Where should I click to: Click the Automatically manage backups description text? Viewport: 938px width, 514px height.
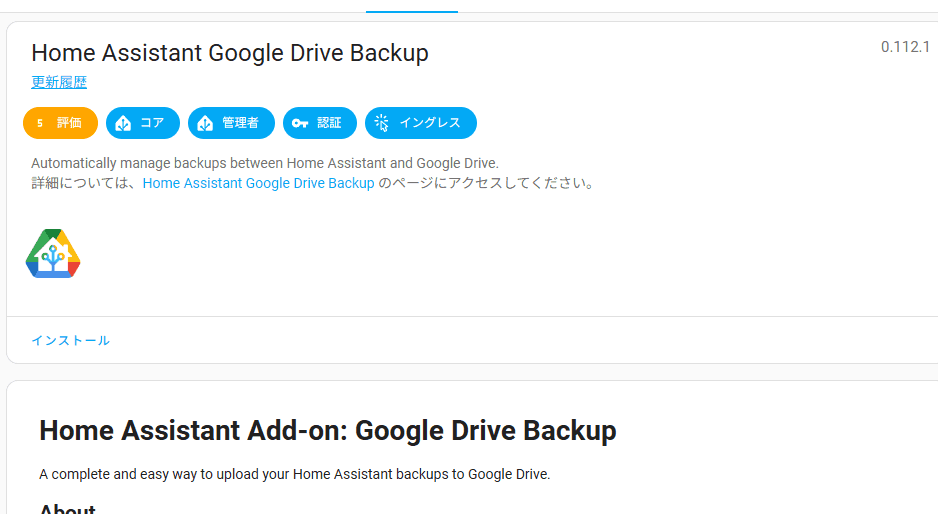point(265,163)
